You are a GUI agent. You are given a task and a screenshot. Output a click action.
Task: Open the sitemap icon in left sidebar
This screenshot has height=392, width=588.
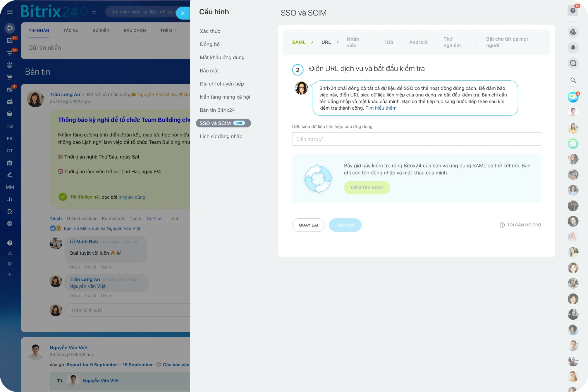(x=10, y=253)
